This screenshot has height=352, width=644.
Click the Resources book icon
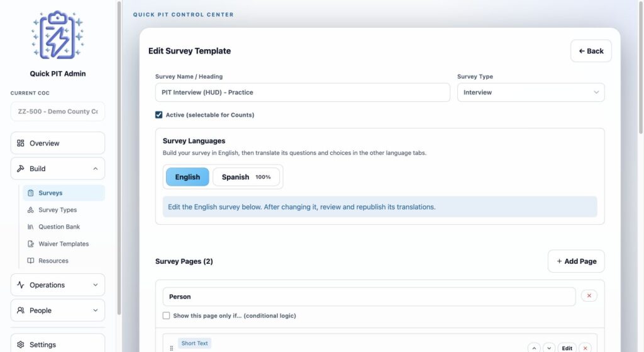tap(30, 261)
